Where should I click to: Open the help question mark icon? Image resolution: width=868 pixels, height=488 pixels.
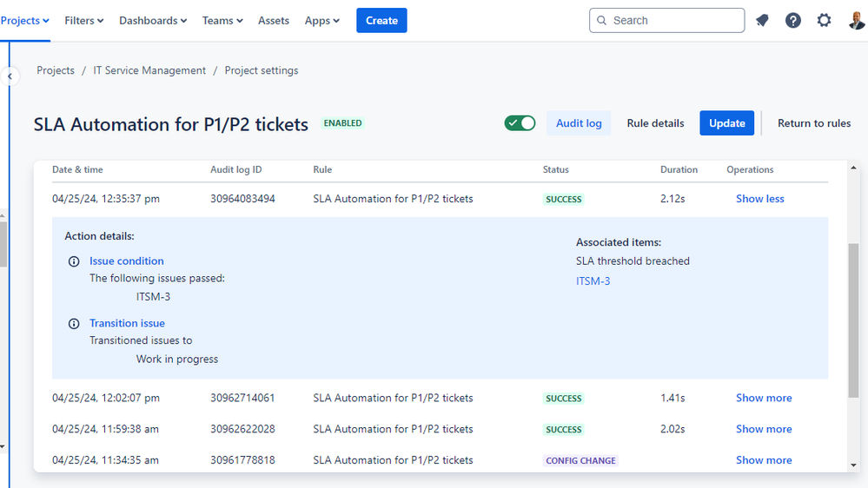[793, 20]
